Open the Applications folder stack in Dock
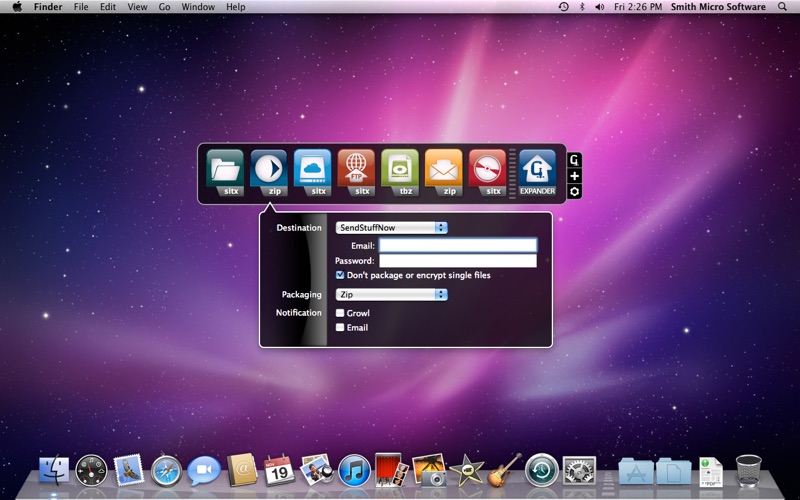The image size is (800, 500). click(636, 470)
